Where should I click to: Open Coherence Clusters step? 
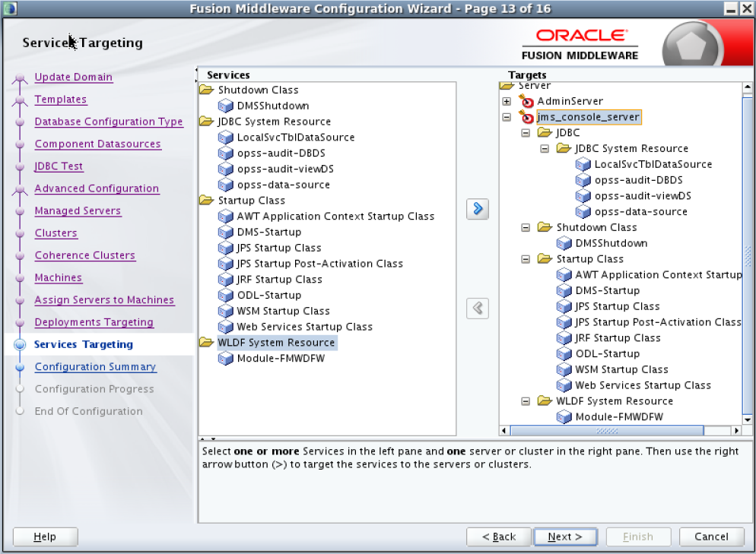pos(85,255)
